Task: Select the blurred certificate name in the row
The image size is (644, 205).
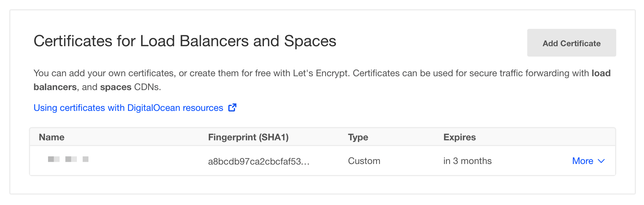Action: pos(68,159)
